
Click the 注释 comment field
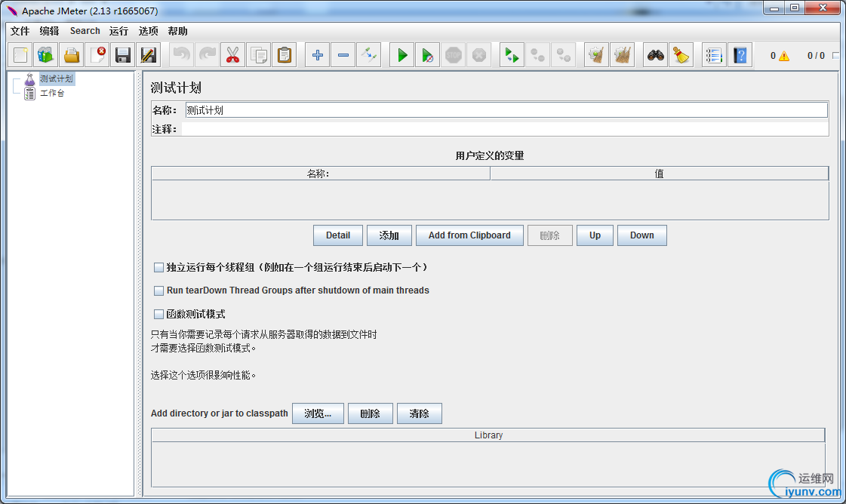point(505,129)
